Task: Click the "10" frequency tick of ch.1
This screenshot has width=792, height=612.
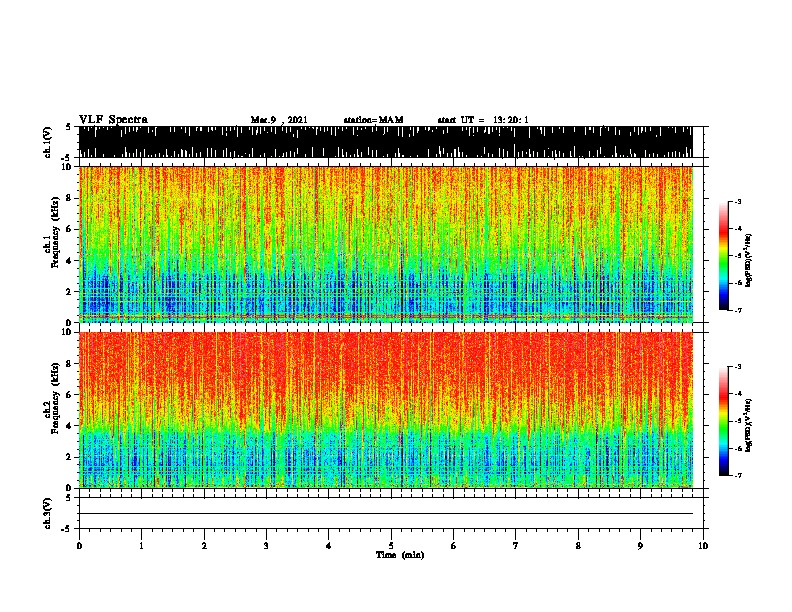Action: (x=68, y=167)
